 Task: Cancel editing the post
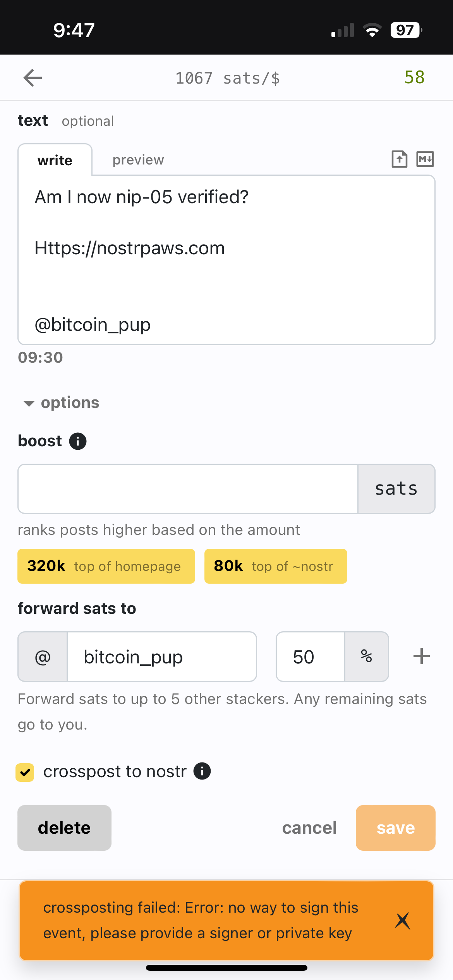[309, 828]
